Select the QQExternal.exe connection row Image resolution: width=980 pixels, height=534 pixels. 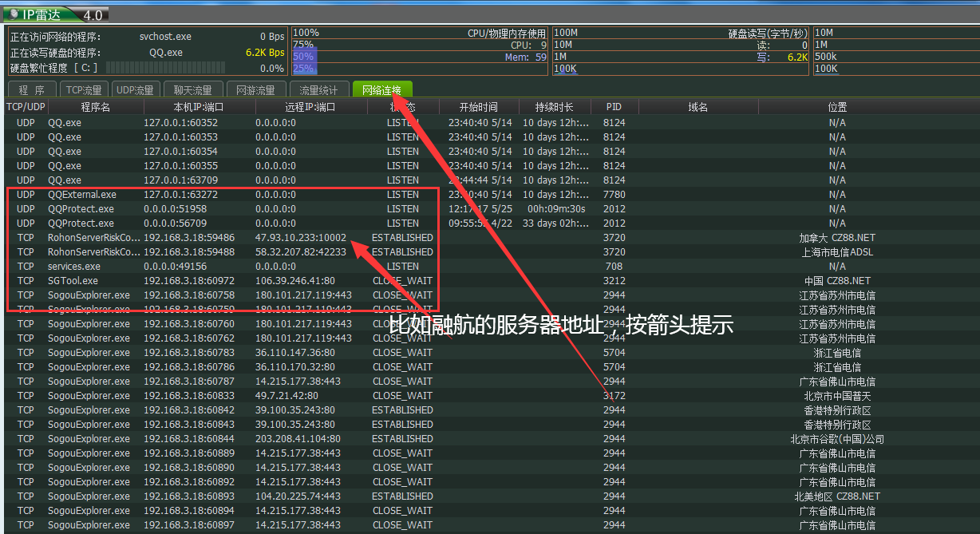coord(81,195)
